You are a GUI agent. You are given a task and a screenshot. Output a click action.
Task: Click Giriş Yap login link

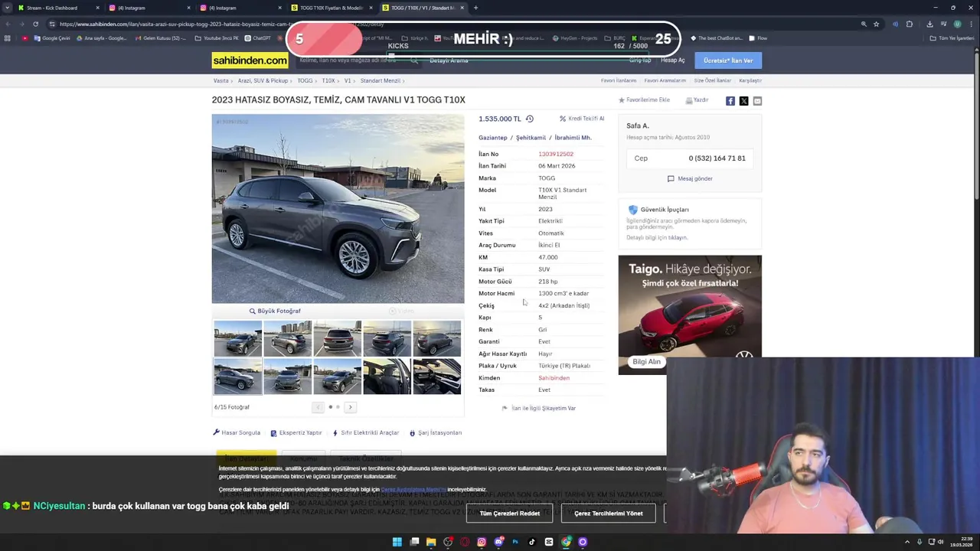pos(640,60)
